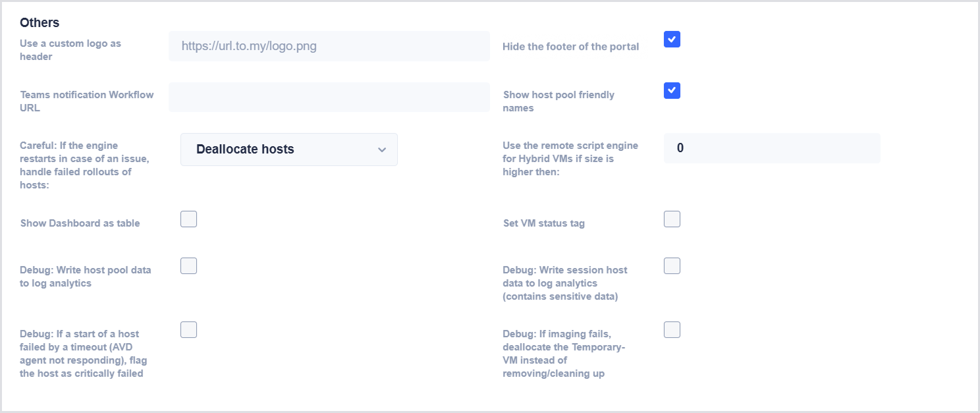Click the 'Hide the footer of the portal' label
Screen dimensions: 980x413
[571, 47]
